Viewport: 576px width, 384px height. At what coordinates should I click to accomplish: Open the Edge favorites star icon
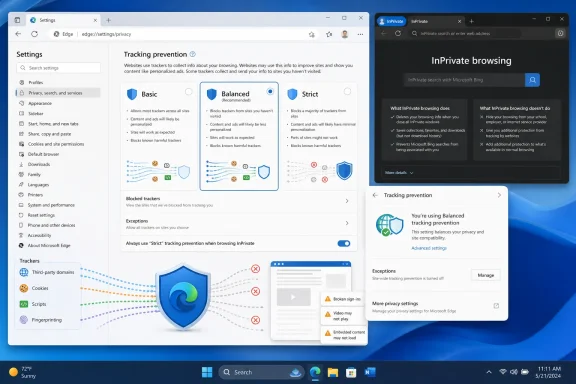329,34
